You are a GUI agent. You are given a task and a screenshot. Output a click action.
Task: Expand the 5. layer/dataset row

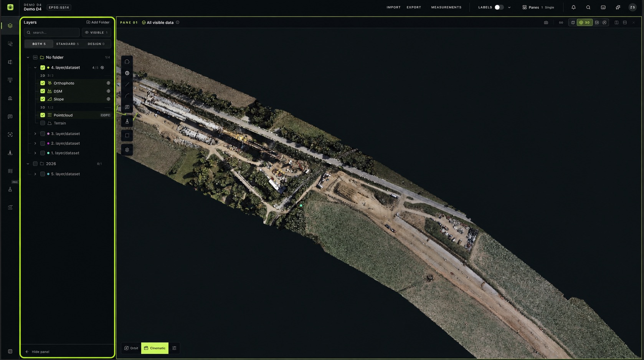pos(35,174)
